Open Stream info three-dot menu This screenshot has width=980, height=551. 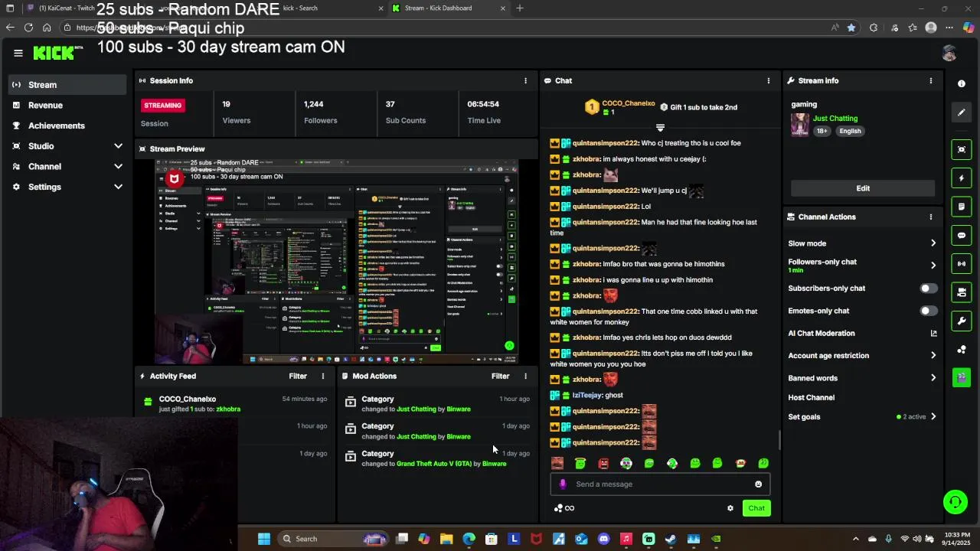(x=931, y=80)
